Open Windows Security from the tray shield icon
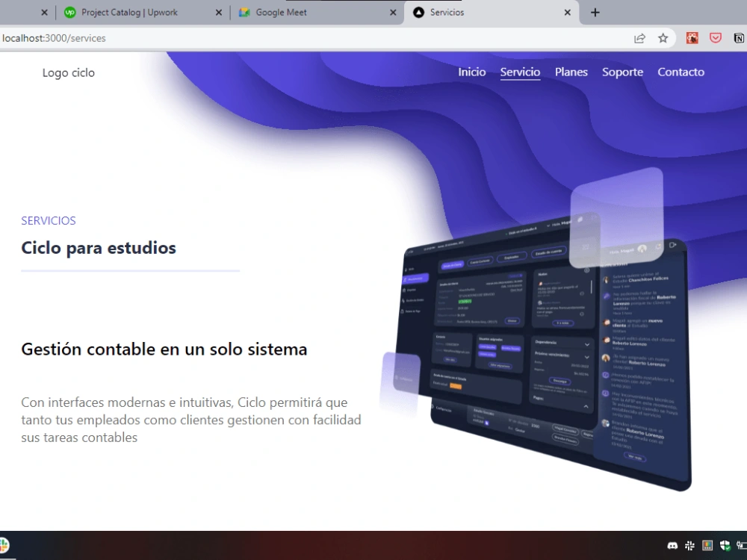The width and height of the screenshot is (747, 560). (726, 546)
